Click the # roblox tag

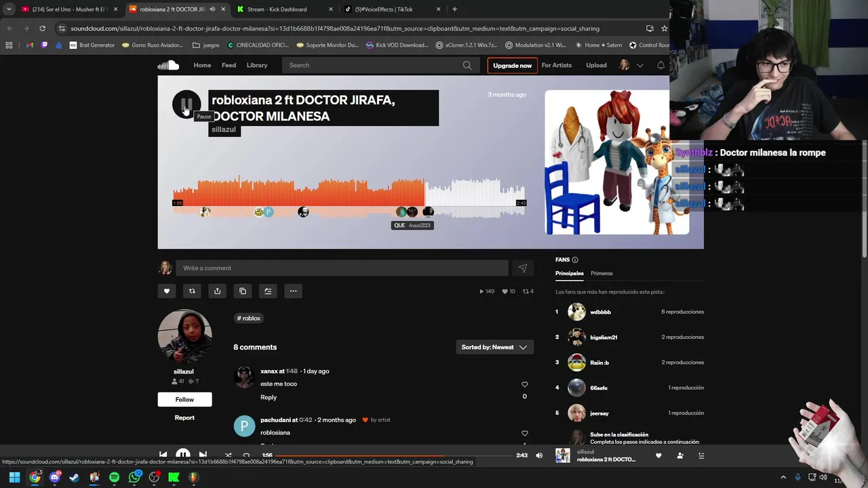coord(249,318)
